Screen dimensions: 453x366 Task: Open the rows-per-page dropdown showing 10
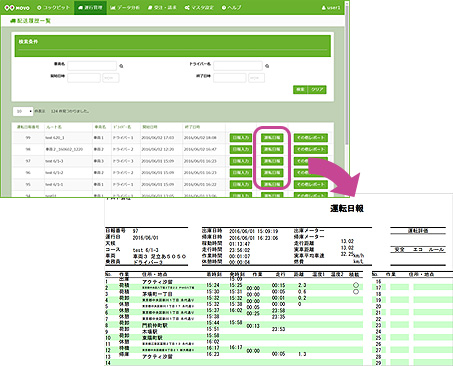pyautogui.click(x=23, y=111)
